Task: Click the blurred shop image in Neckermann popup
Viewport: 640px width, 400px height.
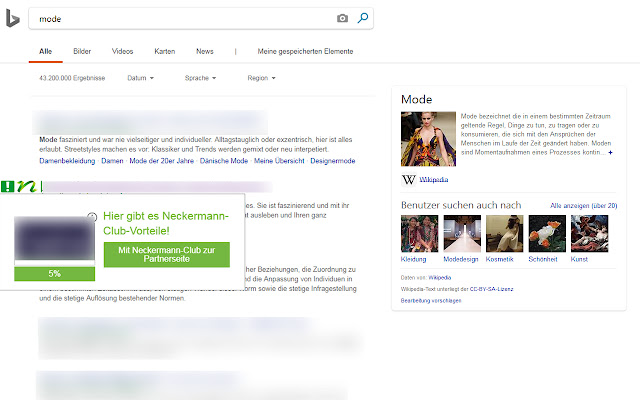Action: (55, 238)
